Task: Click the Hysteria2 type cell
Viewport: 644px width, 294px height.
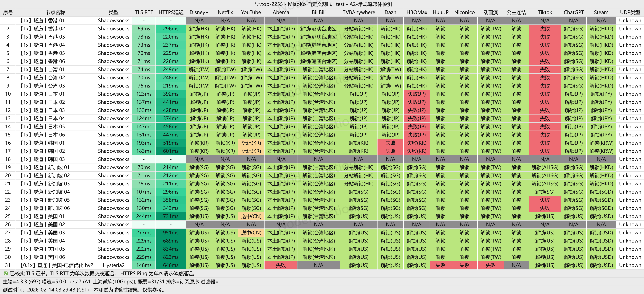Action: 114,265
